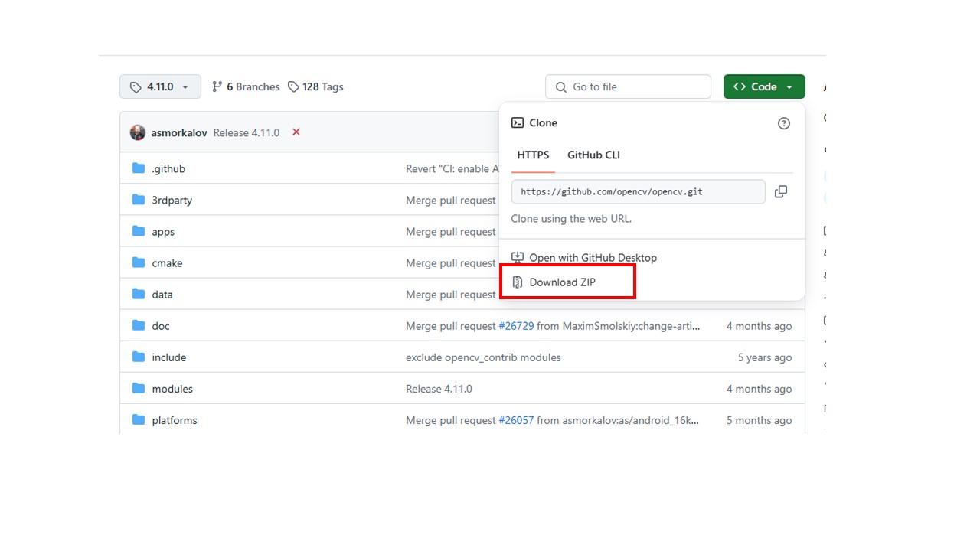
Task: Open the modules row Release 4.11.0 commit
Action: coord(439,389)
